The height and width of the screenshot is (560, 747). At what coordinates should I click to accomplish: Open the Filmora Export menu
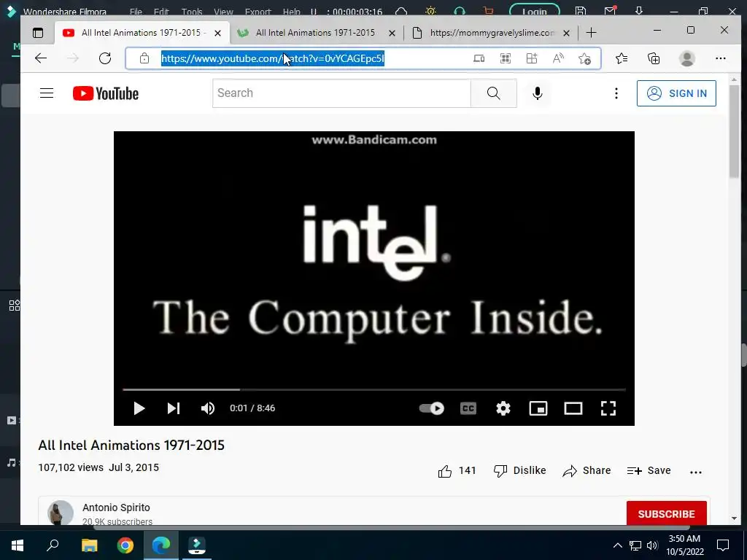click(x=258, y=12)
